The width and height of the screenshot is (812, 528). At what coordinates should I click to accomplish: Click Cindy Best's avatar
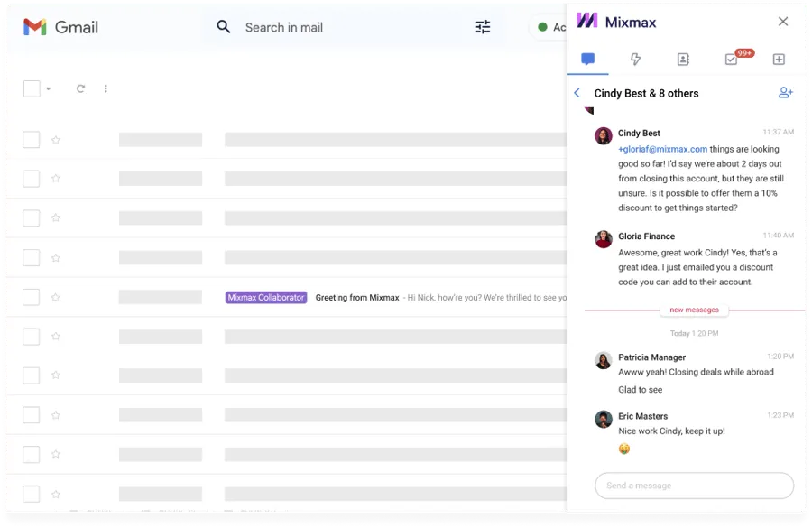pos(604,135)
